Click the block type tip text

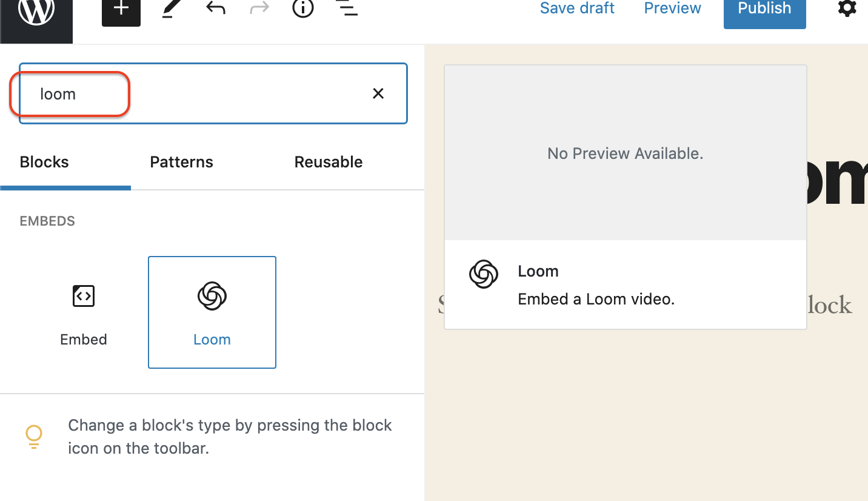tap(230, 437)
